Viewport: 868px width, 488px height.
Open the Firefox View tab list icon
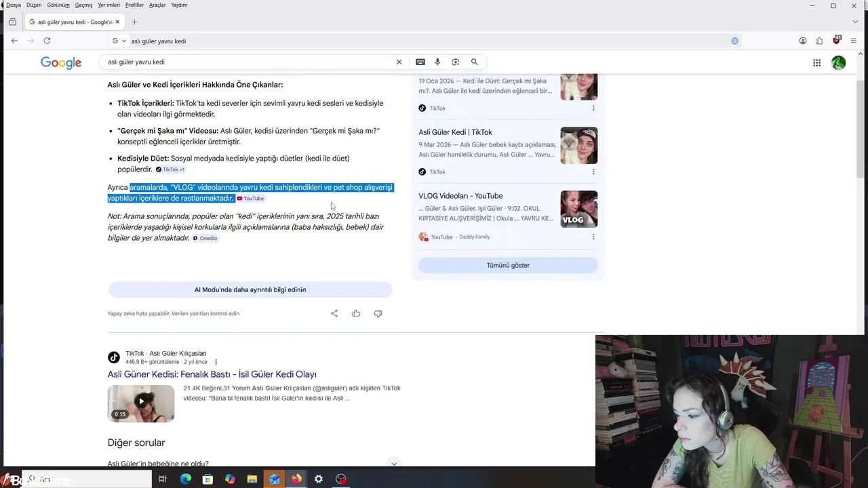point(12,22)
